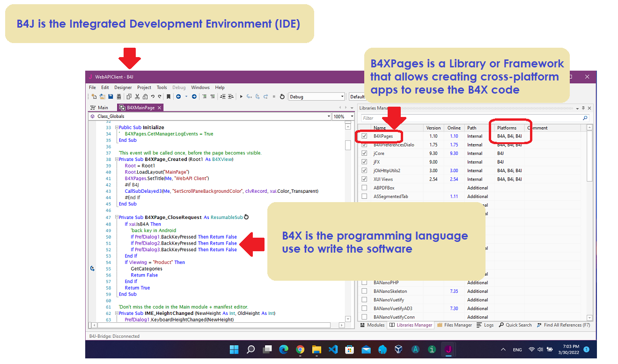Viewport: 618px width, 364px height.
Task: Click the Navigate Backward arrow icon
Action: point(178,97)
